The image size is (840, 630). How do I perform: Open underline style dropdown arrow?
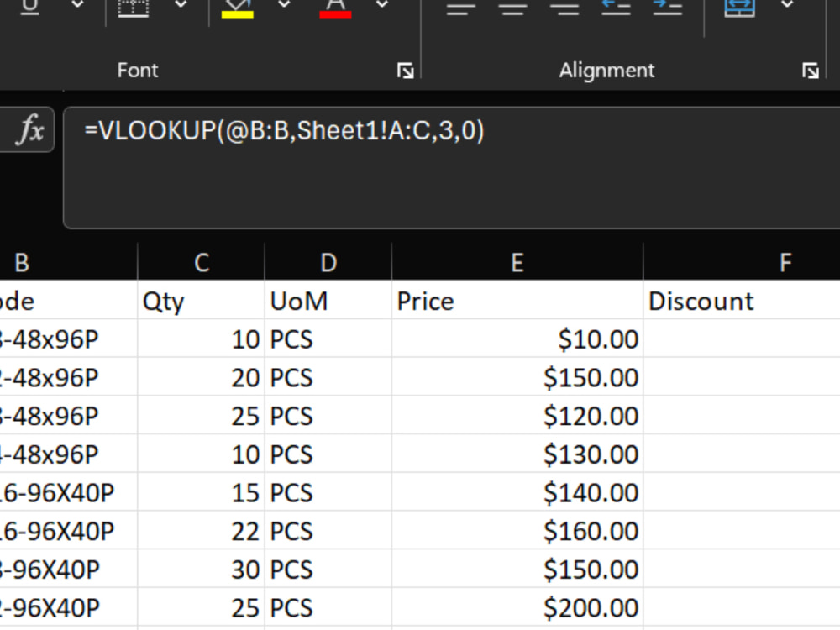pyautogui.click(x=77, y=4)
